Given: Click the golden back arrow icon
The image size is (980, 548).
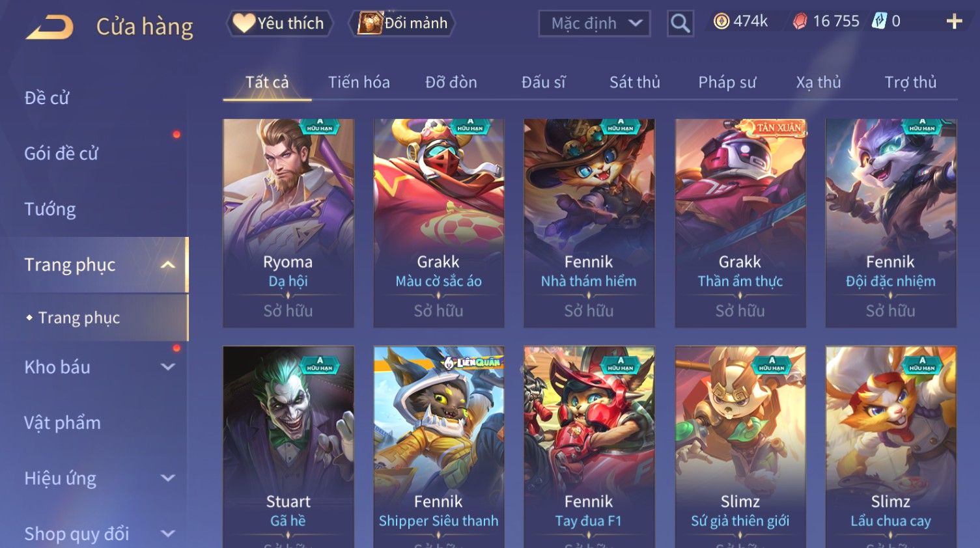Looking at the screenshot, I should (x=50, y=27).
